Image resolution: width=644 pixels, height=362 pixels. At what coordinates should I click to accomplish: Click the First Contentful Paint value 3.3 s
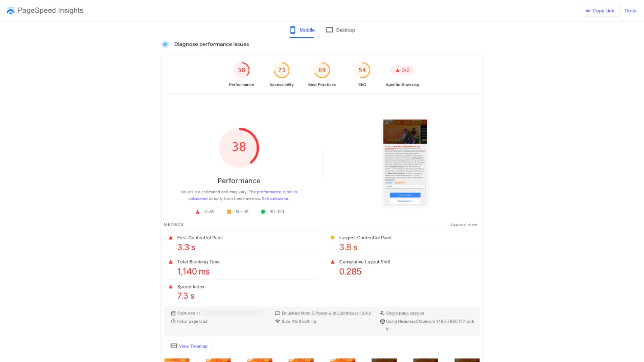(x=186, y=247)
